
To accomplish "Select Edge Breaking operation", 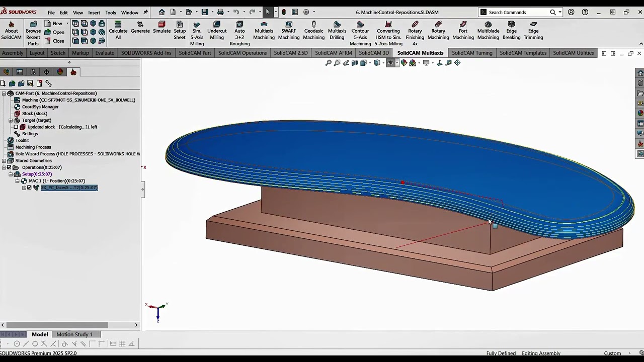I will click(512, 31).
